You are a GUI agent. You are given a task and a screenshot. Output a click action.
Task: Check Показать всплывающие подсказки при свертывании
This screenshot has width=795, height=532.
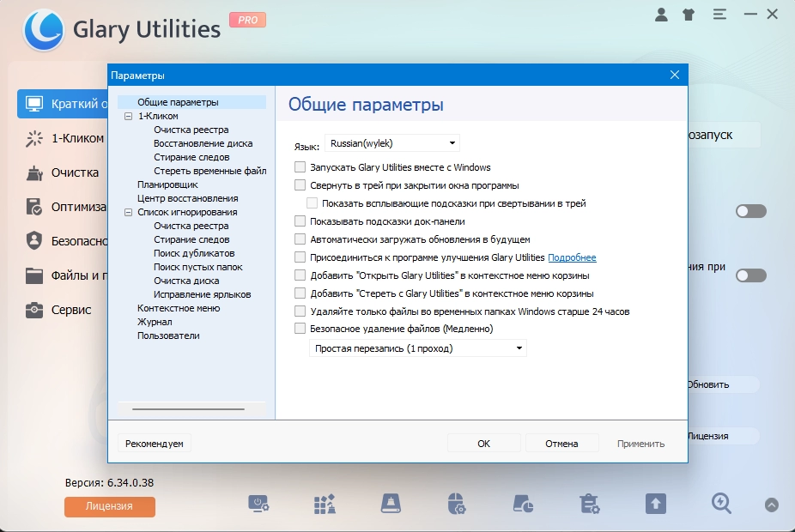pos(313,203)
